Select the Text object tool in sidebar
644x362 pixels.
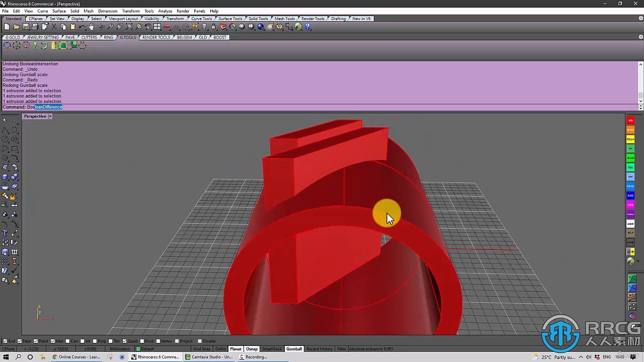(5, 233)
